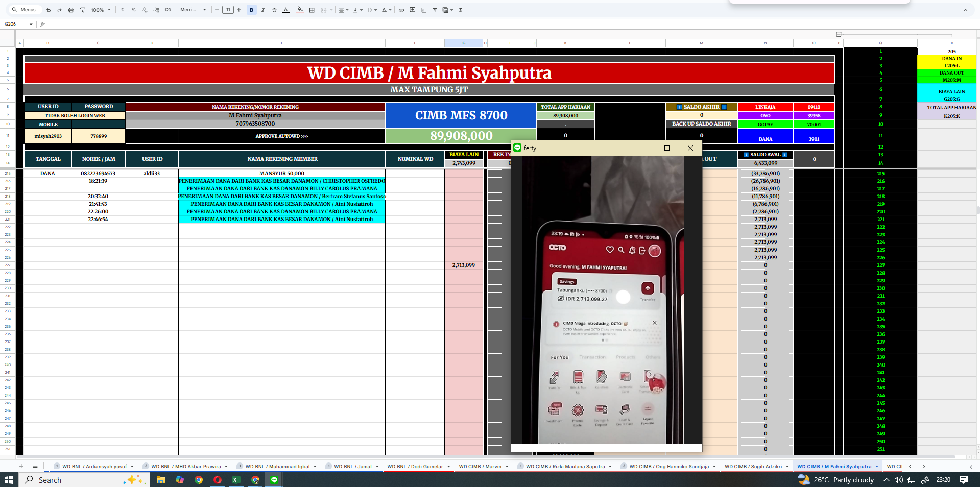This screenshot has width=980, height=487.
Task: Open the vertical align dropdown
Action: coord(357,10)
